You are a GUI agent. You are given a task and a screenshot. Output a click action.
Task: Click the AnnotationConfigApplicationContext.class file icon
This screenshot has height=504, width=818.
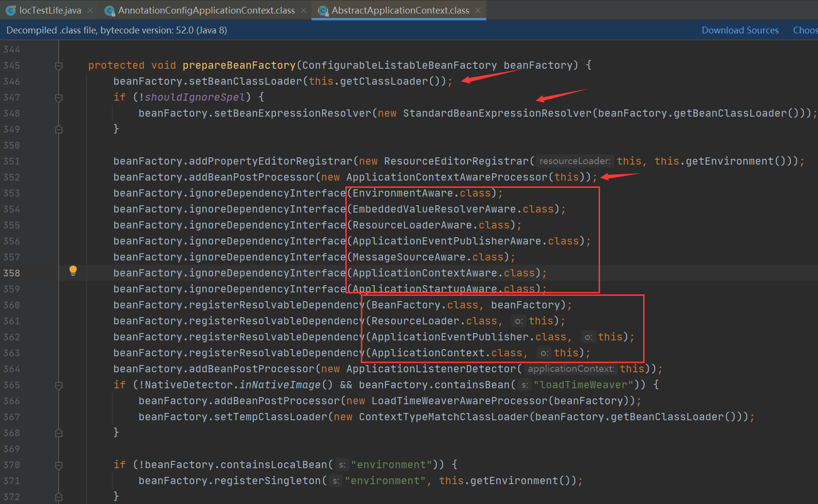tap(110, 10)
